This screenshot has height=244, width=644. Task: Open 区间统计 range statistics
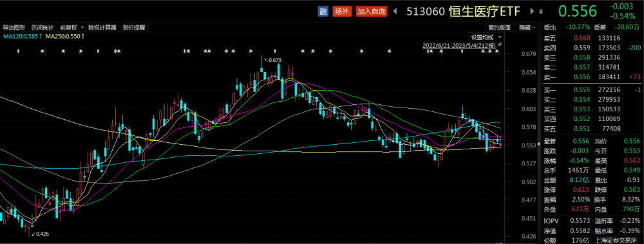coord(43,28)
